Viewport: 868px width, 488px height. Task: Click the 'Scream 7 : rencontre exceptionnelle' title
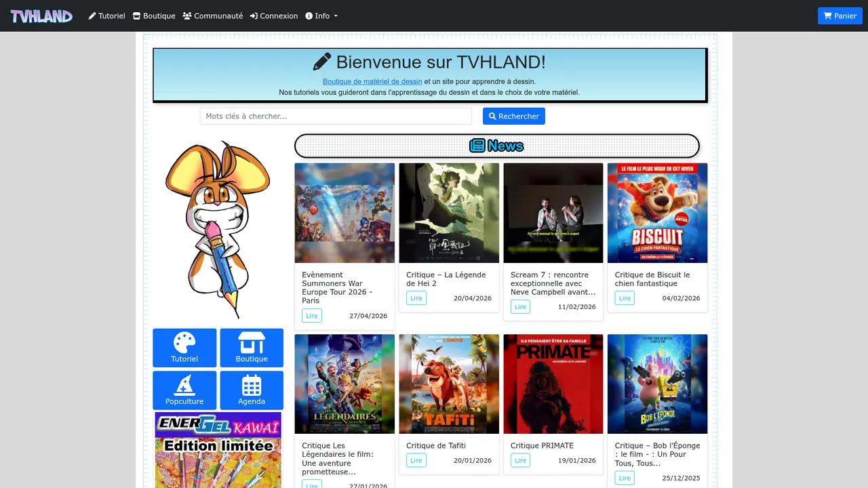click(x=553, y=283)
